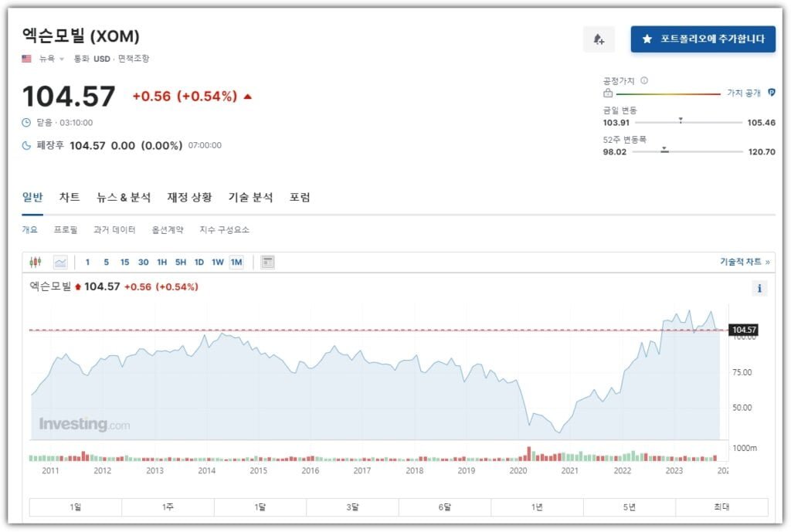The image size is (791, 532).
Task: Select the 최대 range button
Action: click(722, 507)
